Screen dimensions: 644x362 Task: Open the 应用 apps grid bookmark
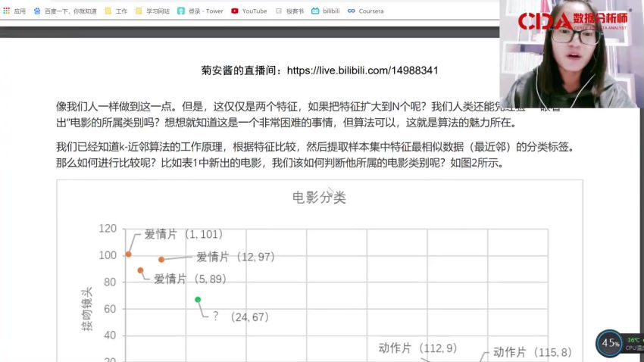14,11
